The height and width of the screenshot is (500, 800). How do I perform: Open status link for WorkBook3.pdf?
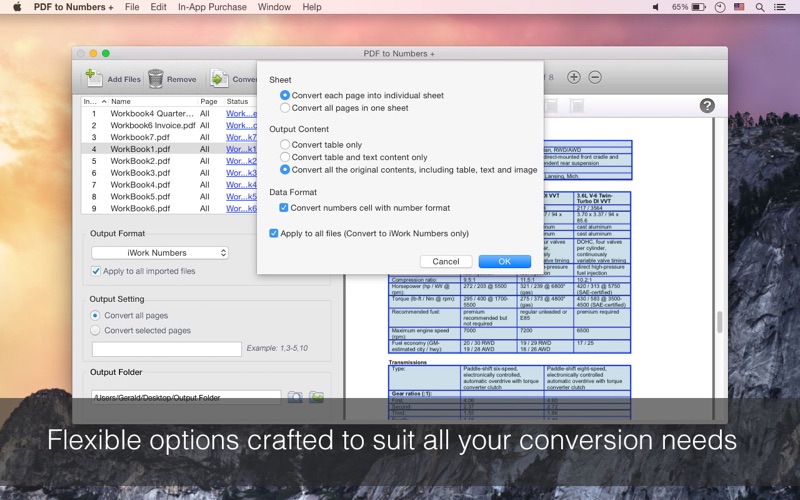coord(241,172)
